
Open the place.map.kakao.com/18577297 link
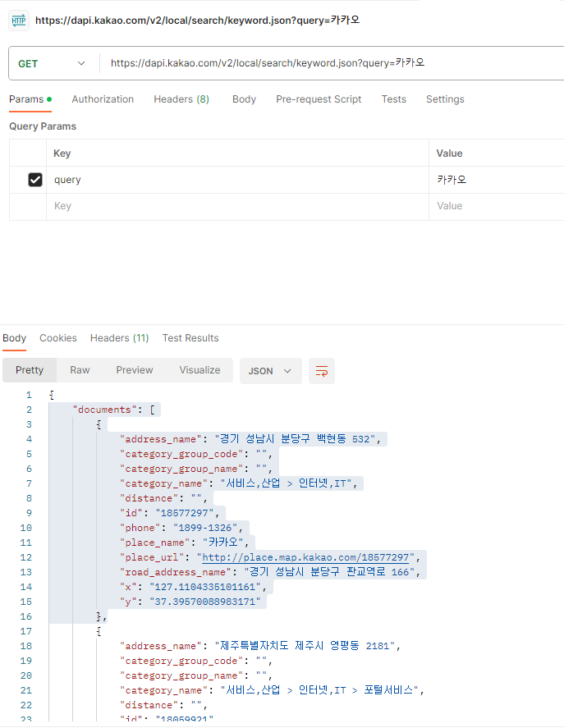coord(305,557)
